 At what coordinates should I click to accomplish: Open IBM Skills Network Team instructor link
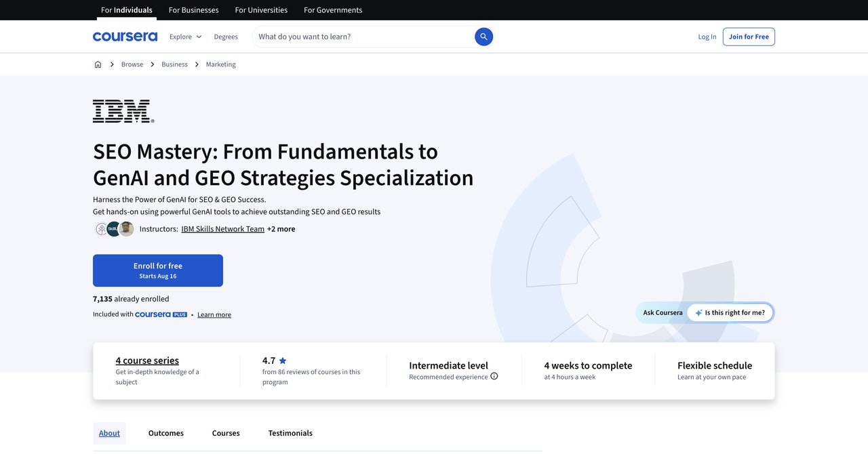point(222,229)
